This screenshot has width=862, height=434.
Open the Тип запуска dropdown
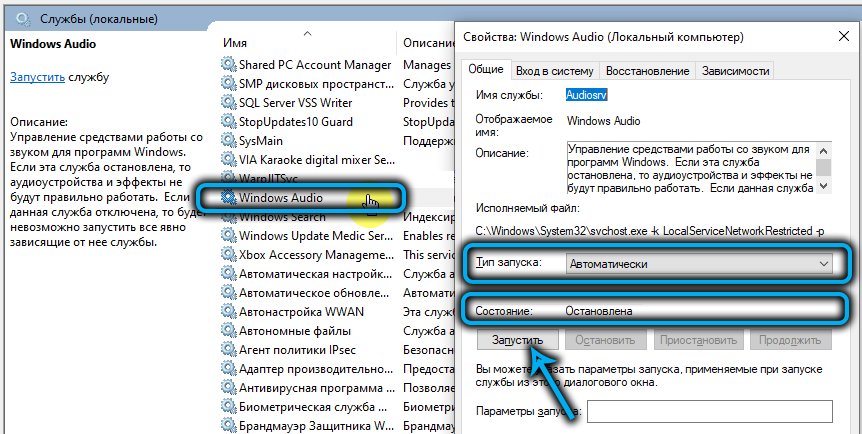(x=698, y=264)
